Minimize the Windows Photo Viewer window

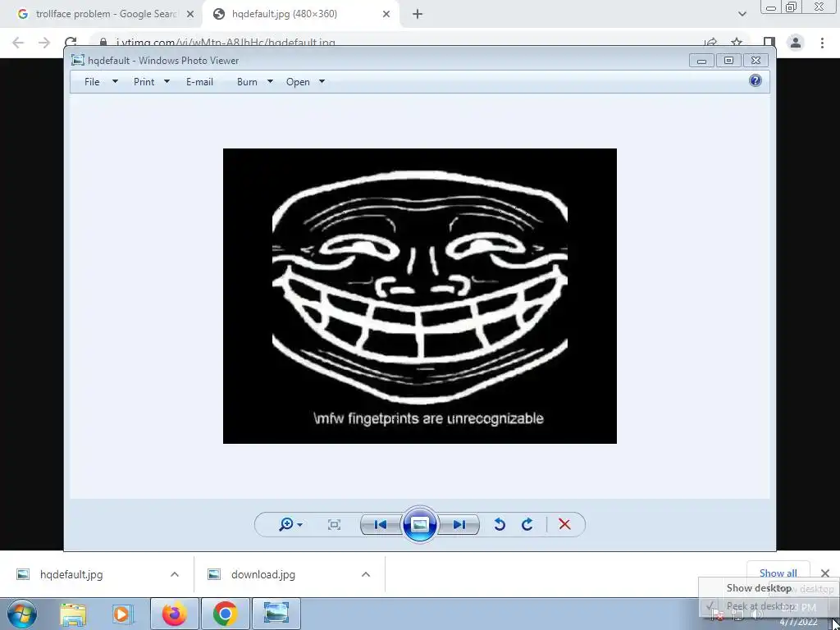701,61
